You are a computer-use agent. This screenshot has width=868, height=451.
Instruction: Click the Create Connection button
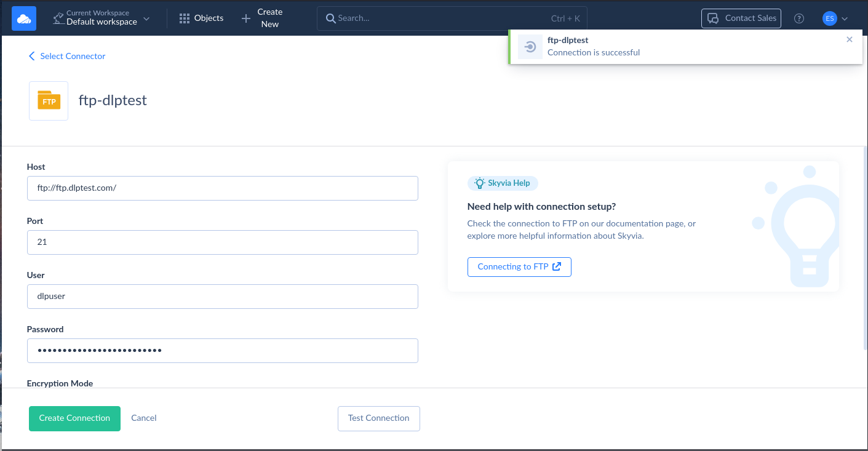coord(74,418)
